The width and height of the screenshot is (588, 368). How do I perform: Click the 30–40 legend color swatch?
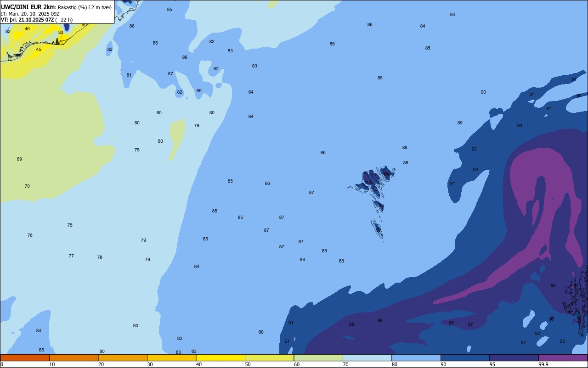point(171,358)
